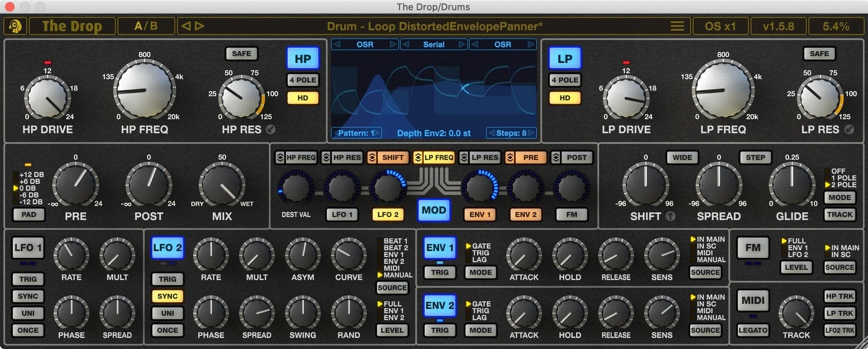Select LFO 1 modulation source tab
The height and width of the screenshot is (349, 868).
point(342,215)
